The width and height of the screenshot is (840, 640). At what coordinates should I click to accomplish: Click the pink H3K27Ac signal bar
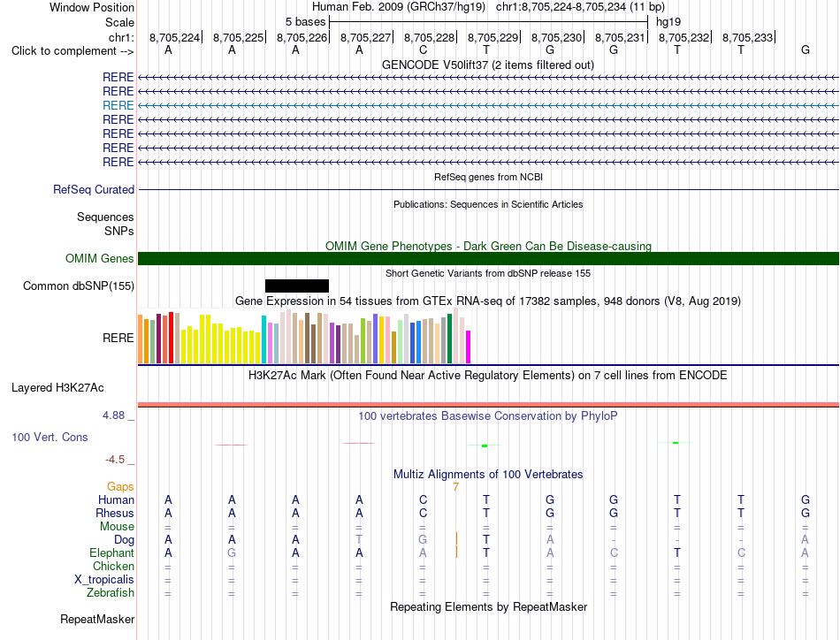click(x=488, y=404)
